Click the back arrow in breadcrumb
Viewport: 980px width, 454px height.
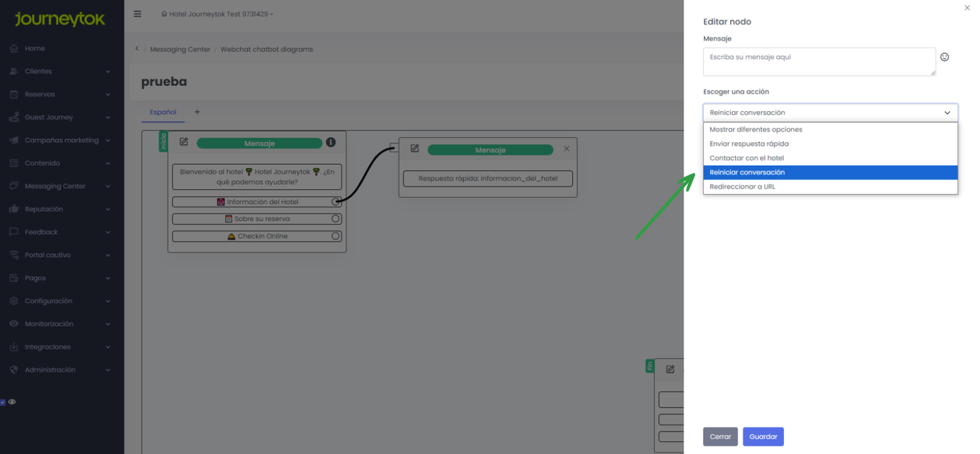tap(137, 49)
